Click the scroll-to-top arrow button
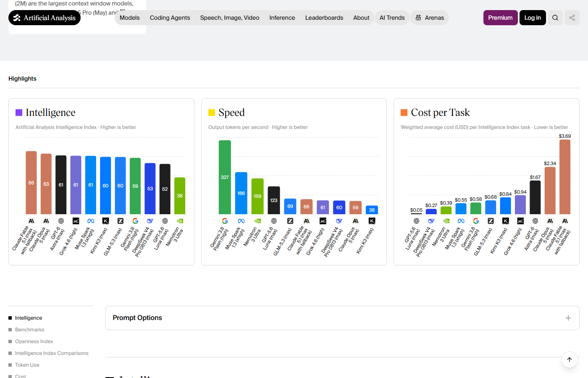This screenshot has width=588, height=378. coord(570,360)
